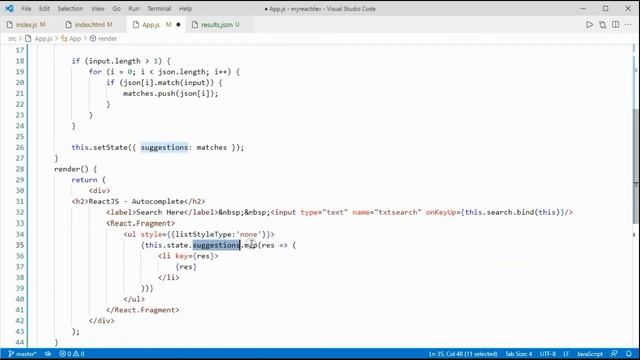Click unsaved dot on App.js tab

coord(178,24)
